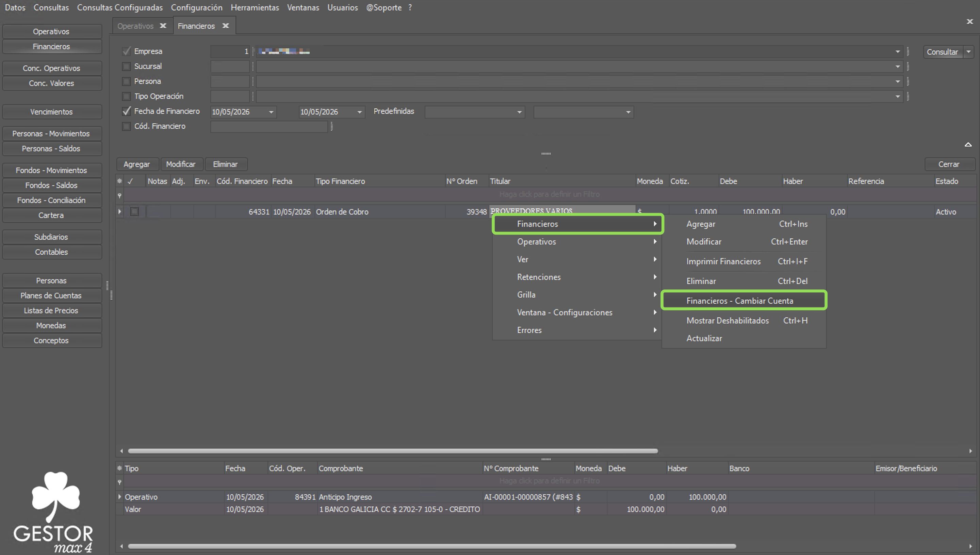
Task: Click the Cód. Financiero input field
Action: point(269,126)
